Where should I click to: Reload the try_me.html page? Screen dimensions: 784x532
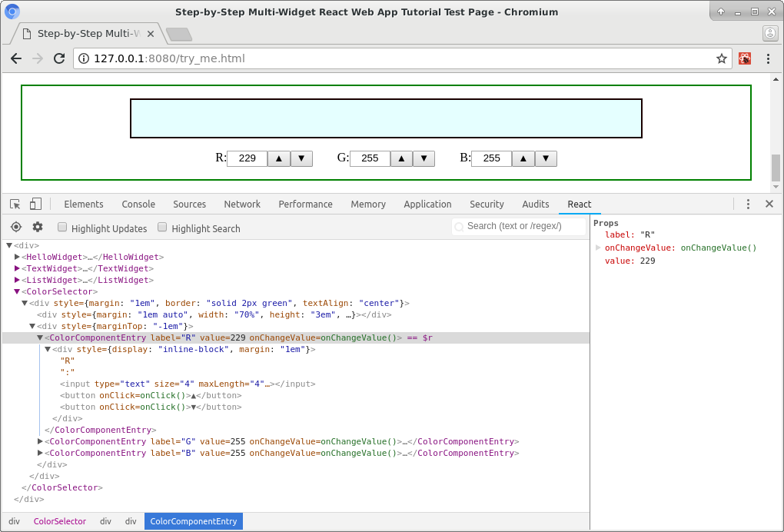point(59,58)
